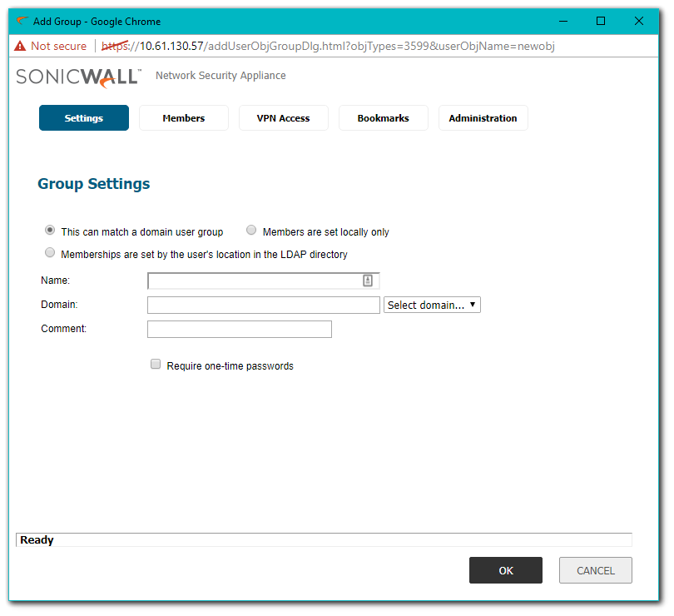Enable Require one-time passwords checkbox
674x616 pixels.
point(156,365)
